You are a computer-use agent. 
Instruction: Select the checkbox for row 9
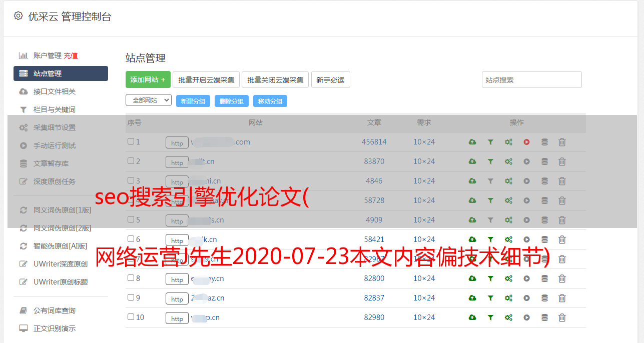click(x=131, y=297)
